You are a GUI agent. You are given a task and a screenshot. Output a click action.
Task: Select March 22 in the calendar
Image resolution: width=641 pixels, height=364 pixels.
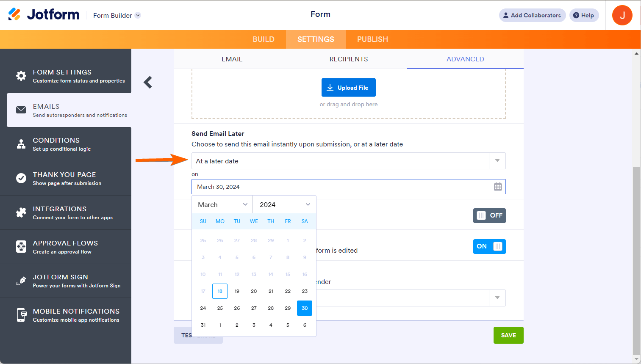(x=288, y=291)
